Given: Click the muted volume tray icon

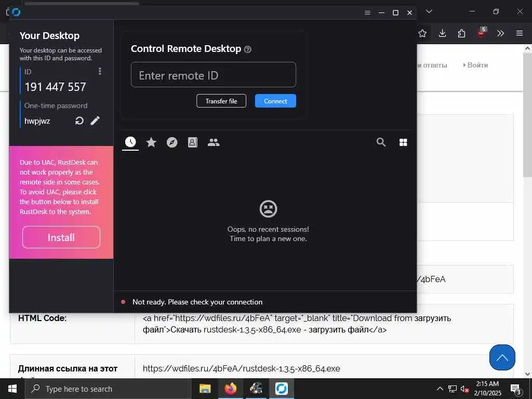Looking at the screenshot, I should [x=464, y=389].
